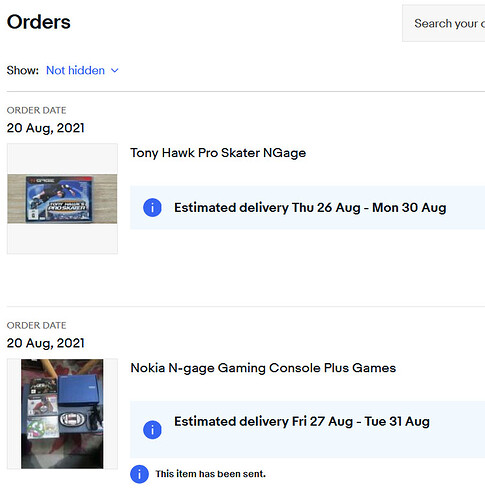Open the Tony Hawk Pro Skater NGage title link
Screen dimensions: 485x500
pyautogui.click(x=218, y=153)
